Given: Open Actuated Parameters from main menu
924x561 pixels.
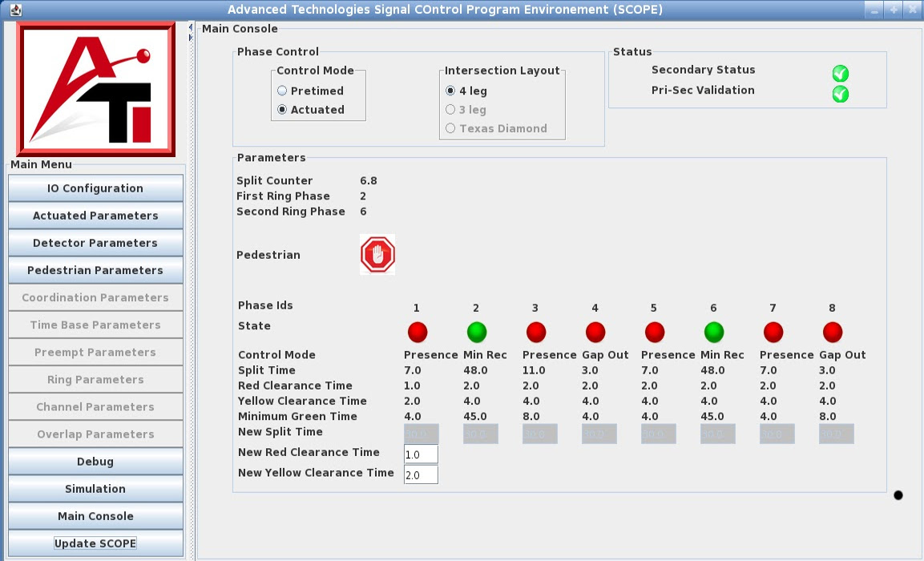Looking at the screenshot, I should (95, 216).
